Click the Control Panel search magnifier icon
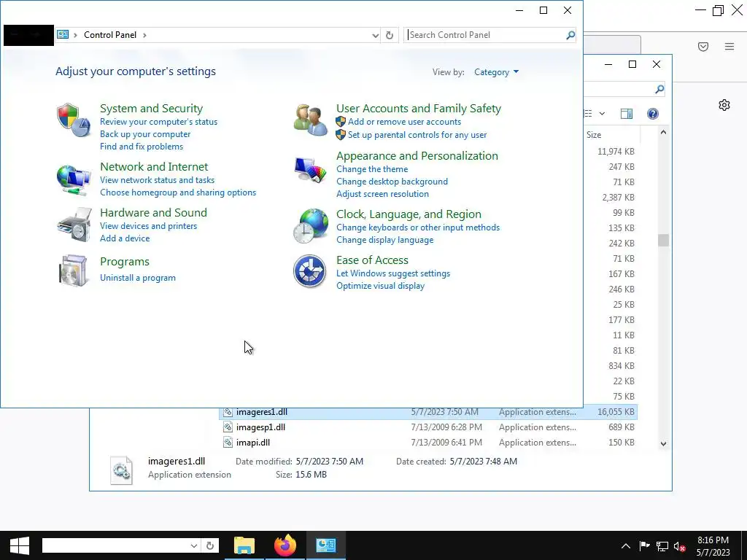747x560 pixels. [570, 35]
